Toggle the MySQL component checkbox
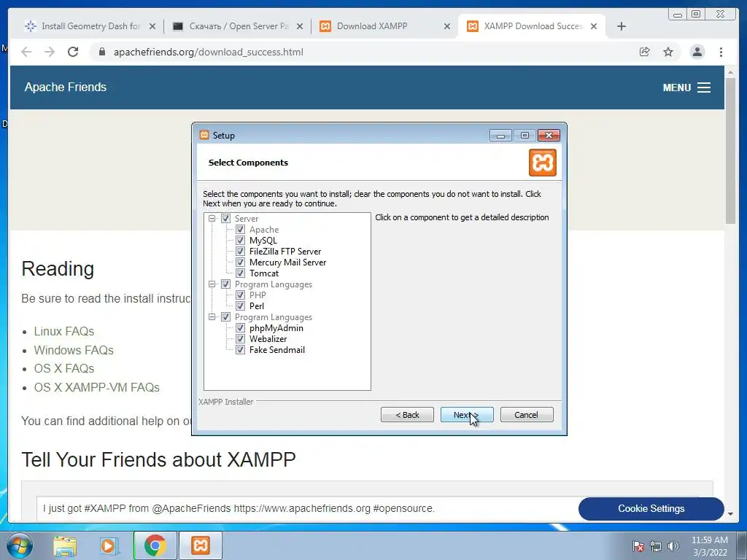The image size is (747, 560). 240,241
